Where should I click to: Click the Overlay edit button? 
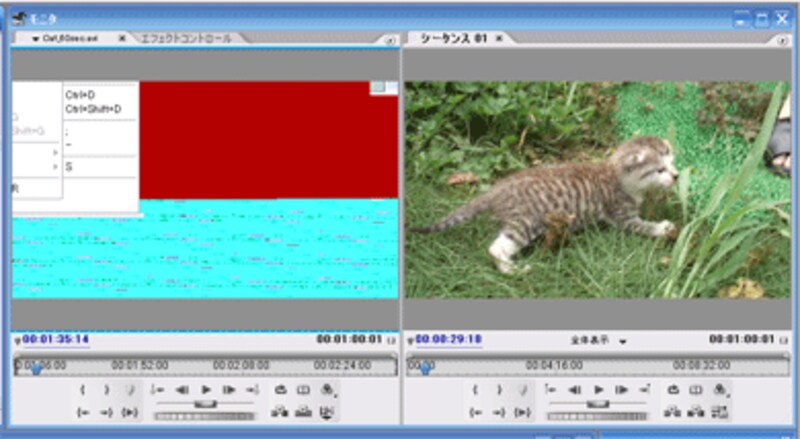pyautogui.click(x=304, y=411)
